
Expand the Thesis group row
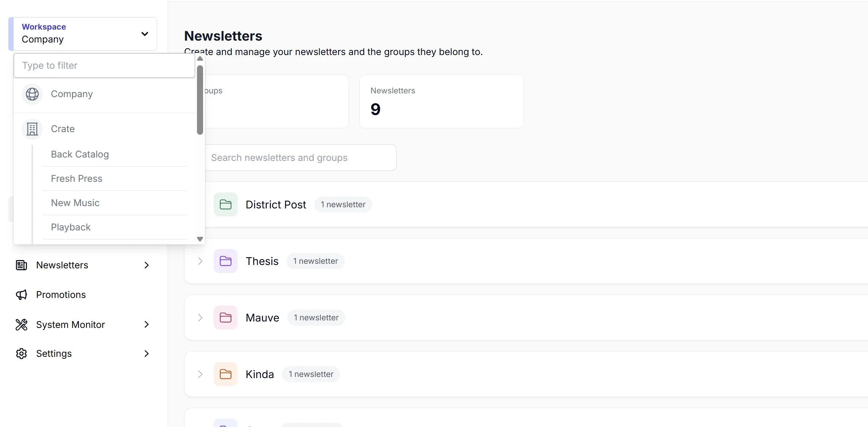coord(200,261)
